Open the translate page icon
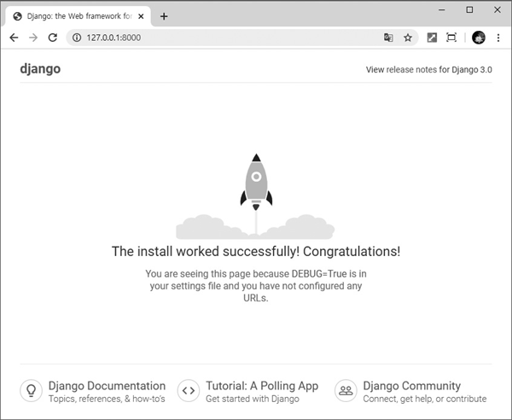This screenshot has height=420, width=512. pyautogui.click(x=388, y=38)
